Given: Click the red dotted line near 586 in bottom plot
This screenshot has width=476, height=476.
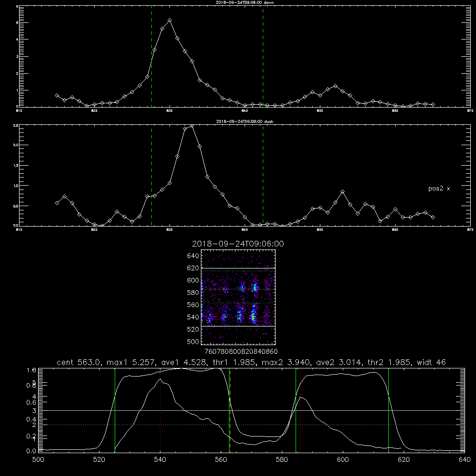Looking at the screenshot, I should point(300,410).
